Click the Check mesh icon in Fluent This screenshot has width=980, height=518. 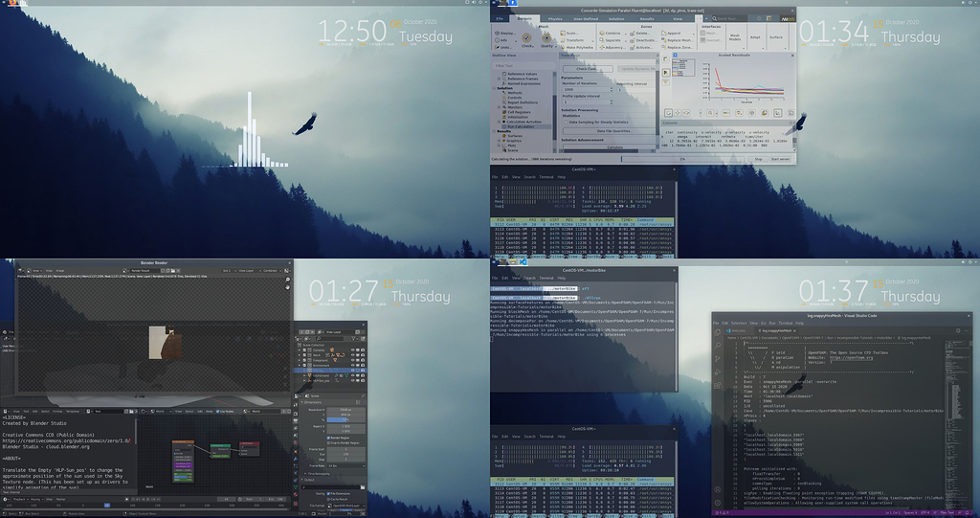(x=527, y=37)
